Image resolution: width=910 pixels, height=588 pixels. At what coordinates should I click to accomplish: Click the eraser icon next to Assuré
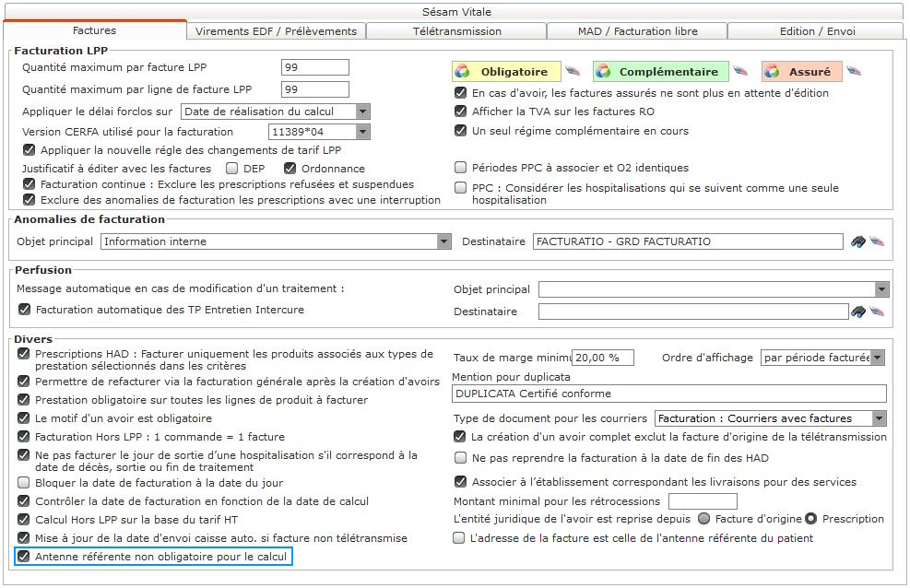coord(853,71)
